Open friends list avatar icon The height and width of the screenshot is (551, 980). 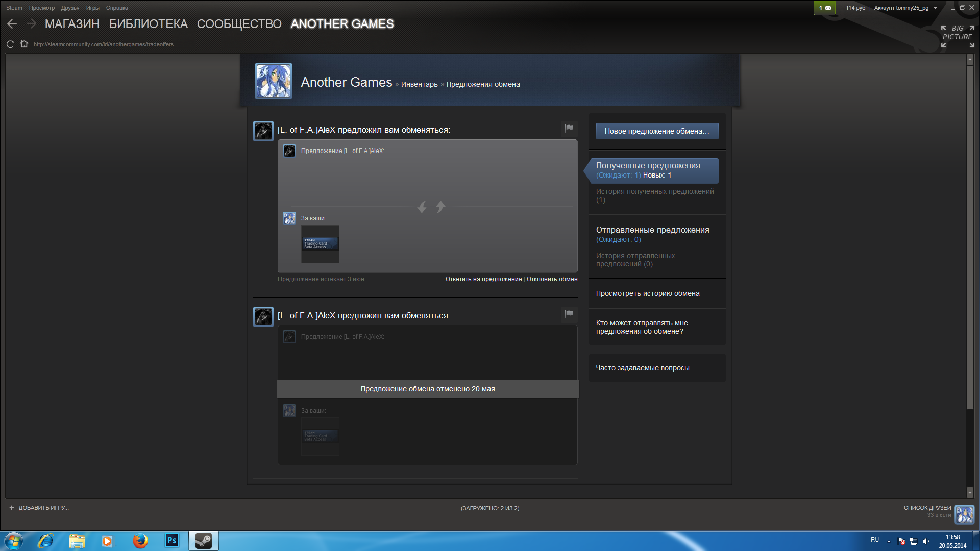tap(965, 514)
